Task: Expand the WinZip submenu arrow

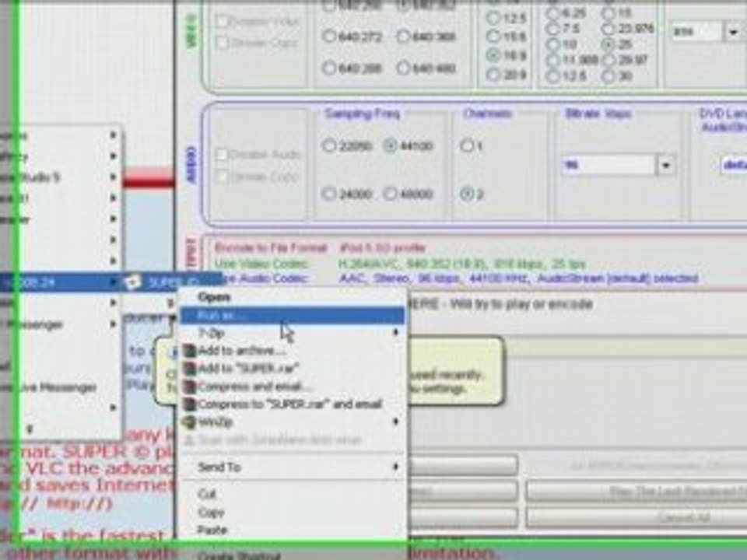Action: [395, 422]
